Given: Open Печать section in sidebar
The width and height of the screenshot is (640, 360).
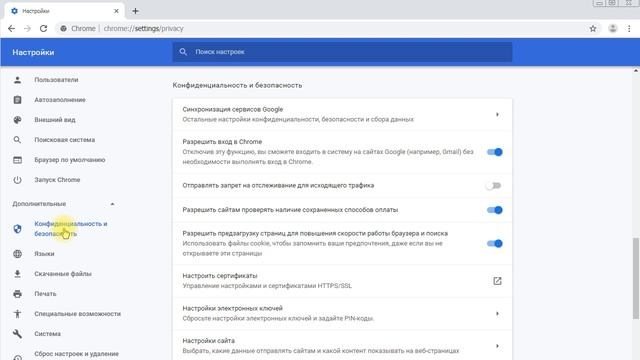Looking at the screenshot, I should [45, 294].
